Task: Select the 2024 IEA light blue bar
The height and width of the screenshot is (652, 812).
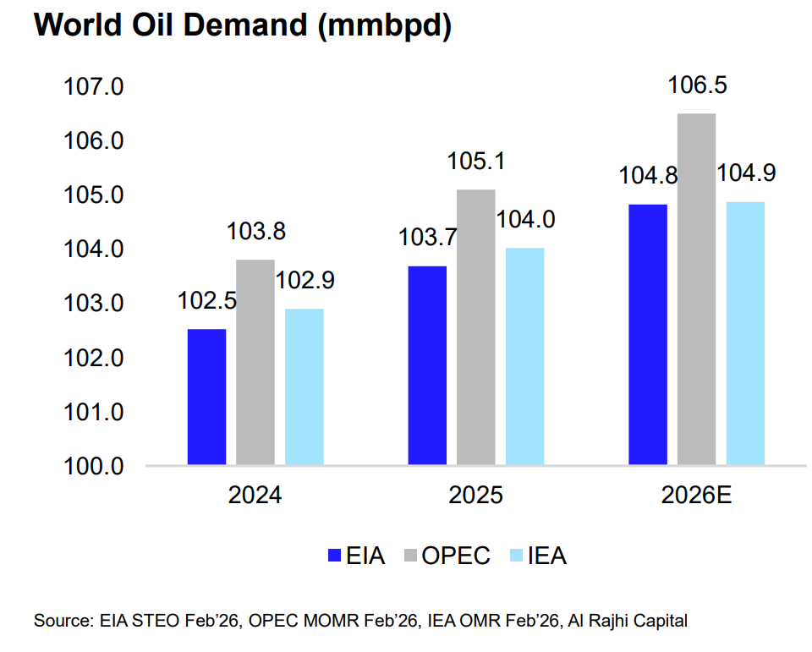Action: click(x=304, y=386)
